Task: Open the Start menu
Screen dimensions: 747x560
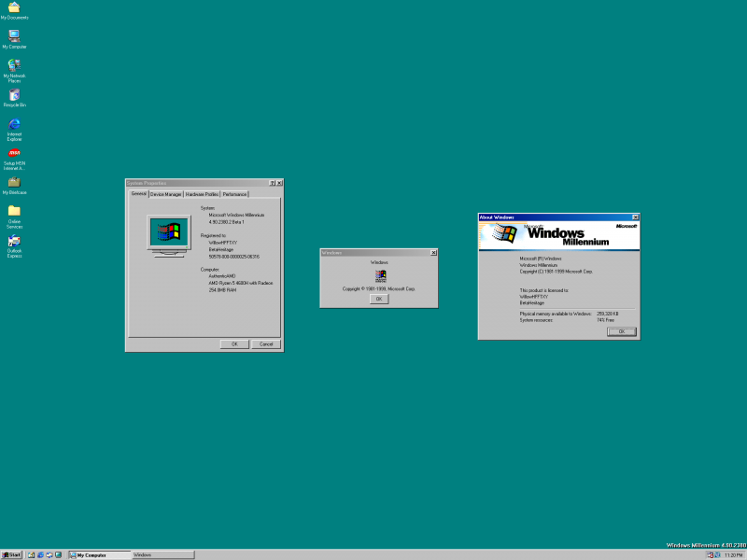Action: (11, 554)
